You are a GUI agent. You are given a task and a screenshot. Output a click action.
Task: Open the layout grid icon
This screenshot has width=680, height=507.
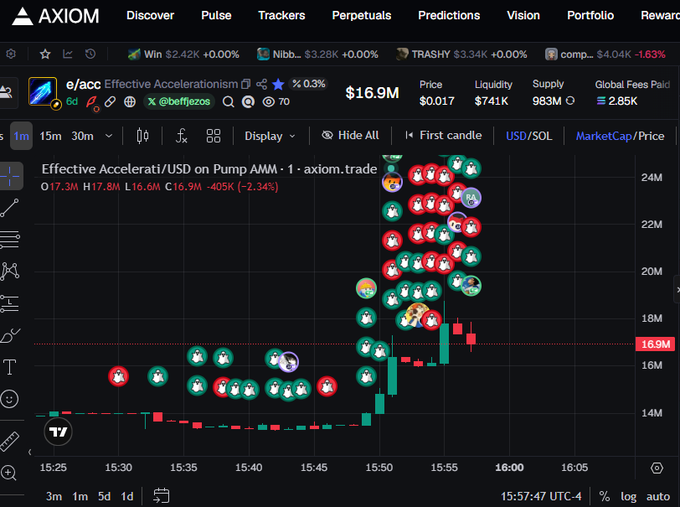point(213,136)
